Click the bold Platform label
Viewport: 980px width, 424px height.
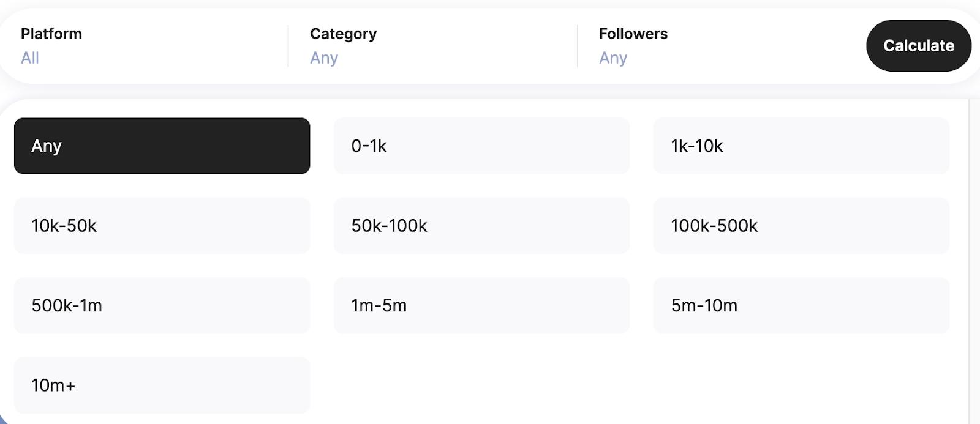pyautogui.click(x=51, y=34)
